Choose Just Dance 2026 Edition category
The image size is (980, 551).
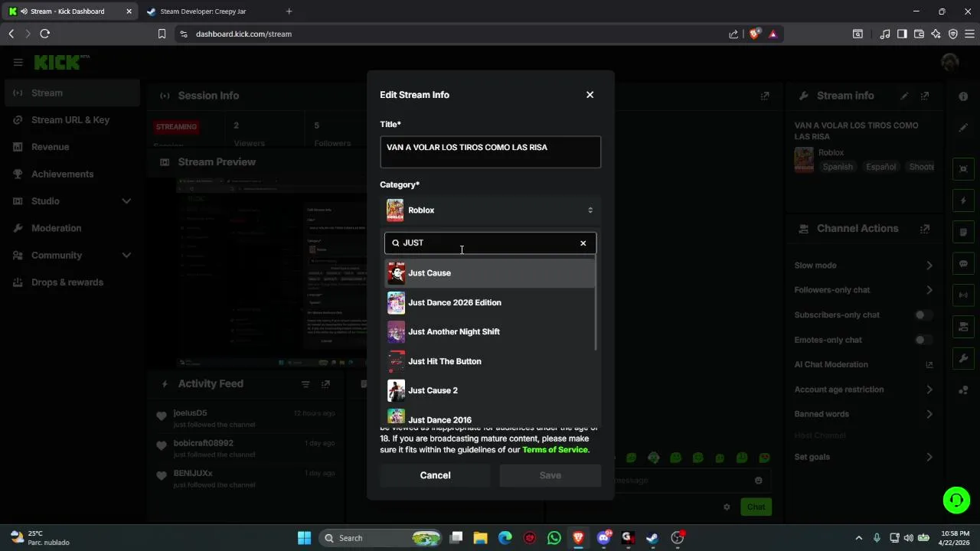tap(490, 302)
